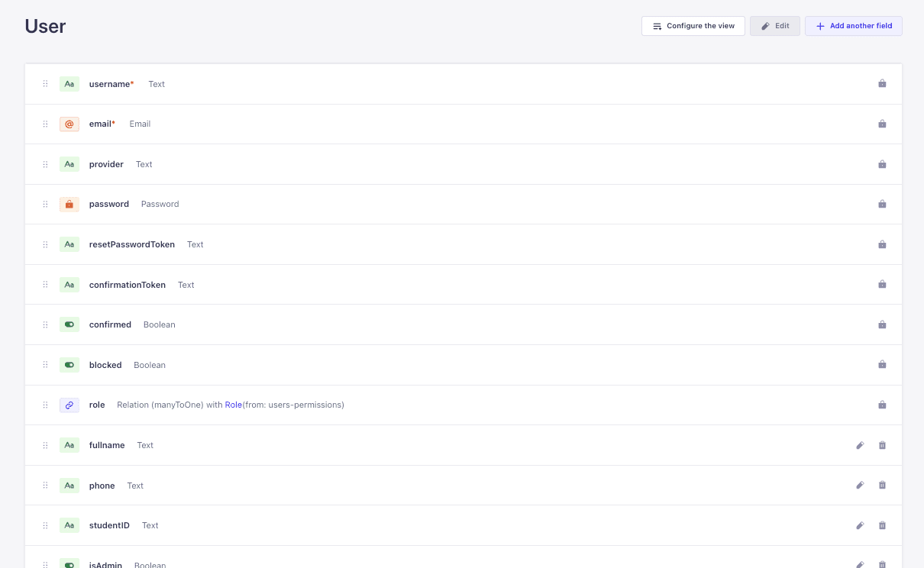
Task: Remove the studentID field with trash icon
Action: pyautogui.click(x=882, y=525)
